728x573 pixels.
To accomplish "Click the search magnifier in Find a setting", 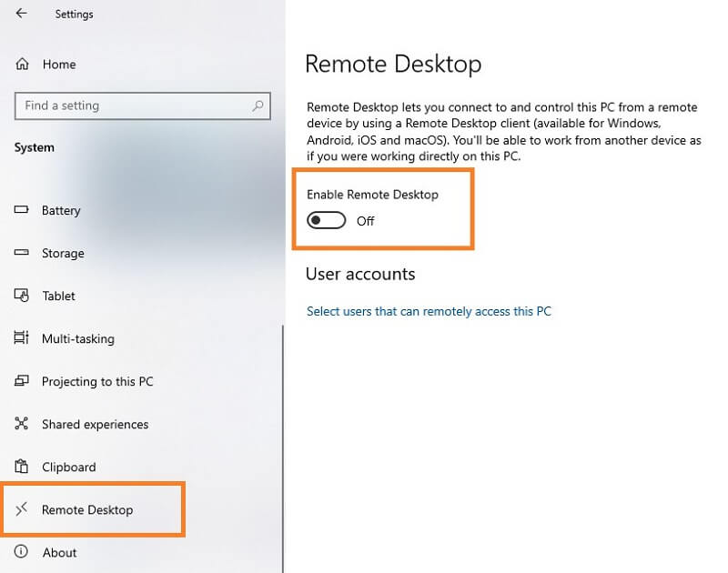I will [258, 106].
